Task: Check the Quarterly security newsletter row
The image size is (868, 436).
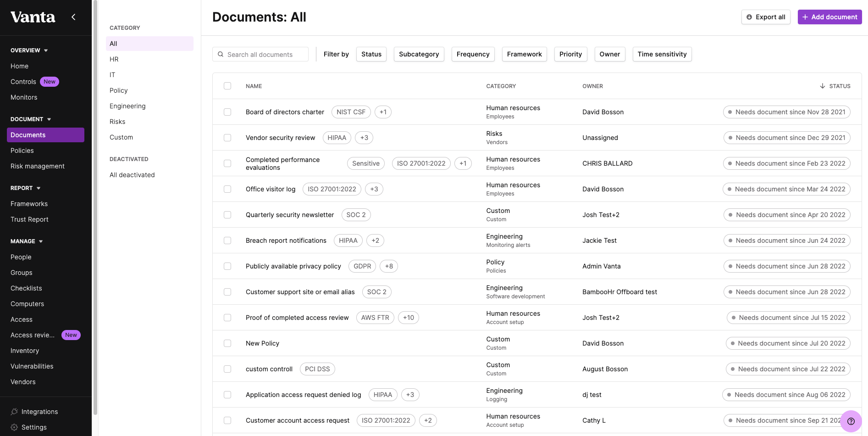Action: (x=227, y=215)
